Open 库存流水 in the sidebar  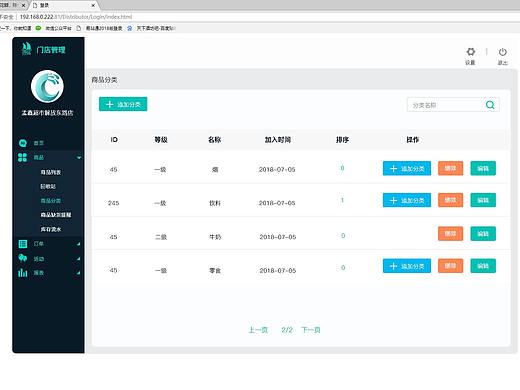tap(51, 229)
